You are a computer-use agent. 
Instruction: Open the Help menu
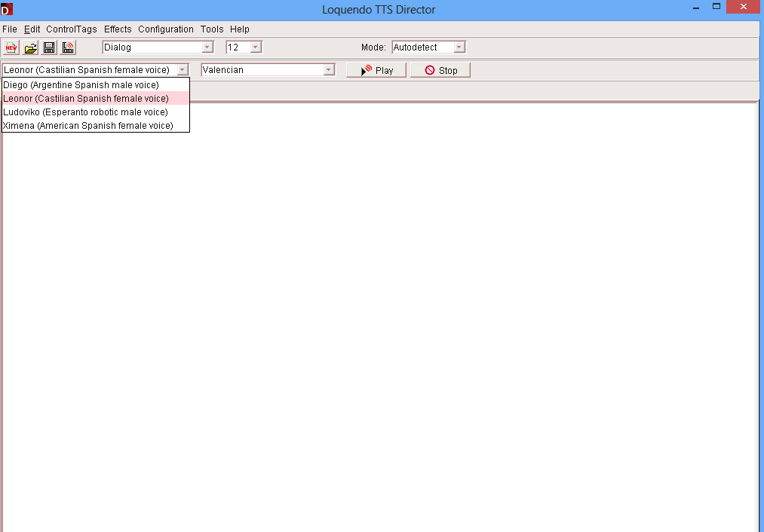239,29
